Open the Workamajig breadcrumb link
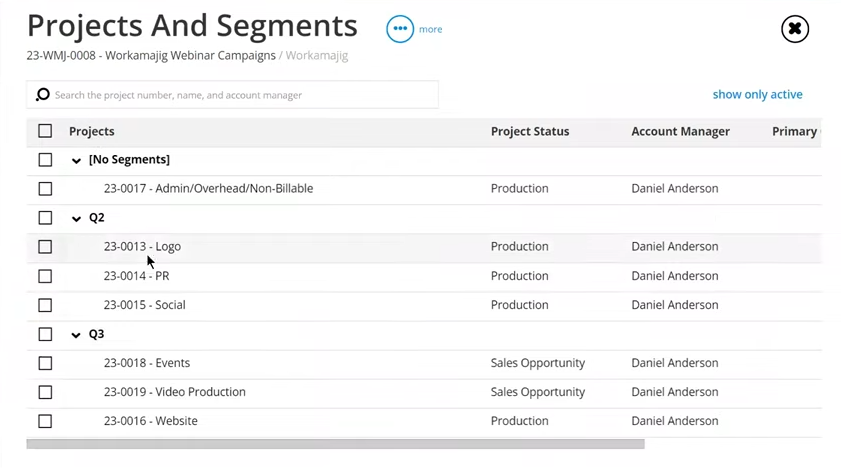The width and height of the screenshot is (841, 468). coord(316,55)
